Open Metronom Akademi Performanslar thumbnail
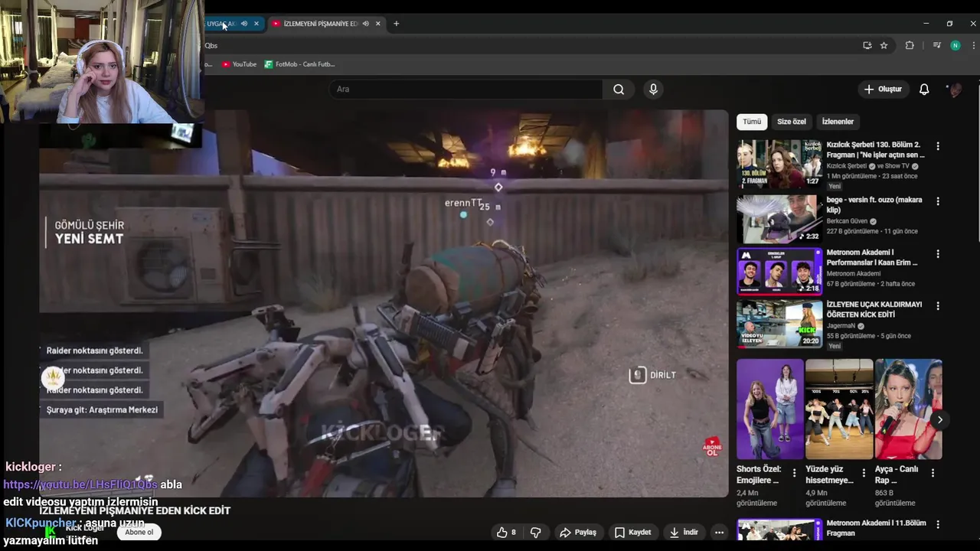The image size is (980, 551). click(779, 271)
